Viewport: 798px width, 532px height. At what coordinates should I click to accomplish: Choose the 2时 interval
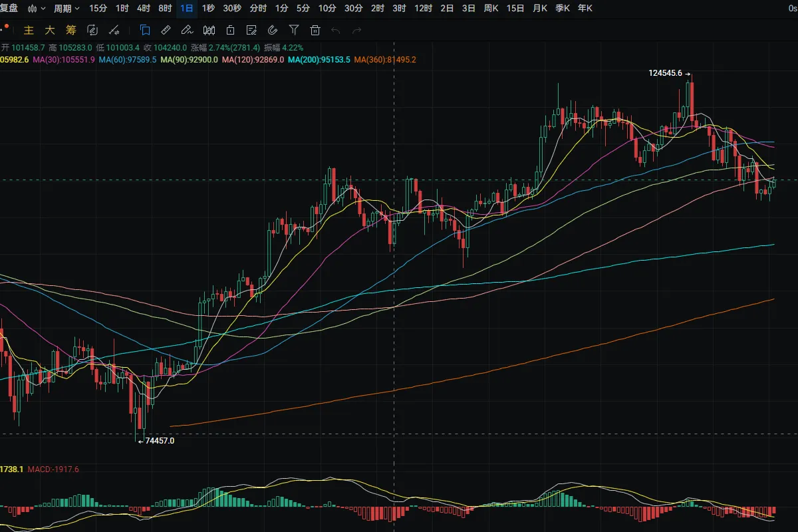378,9
